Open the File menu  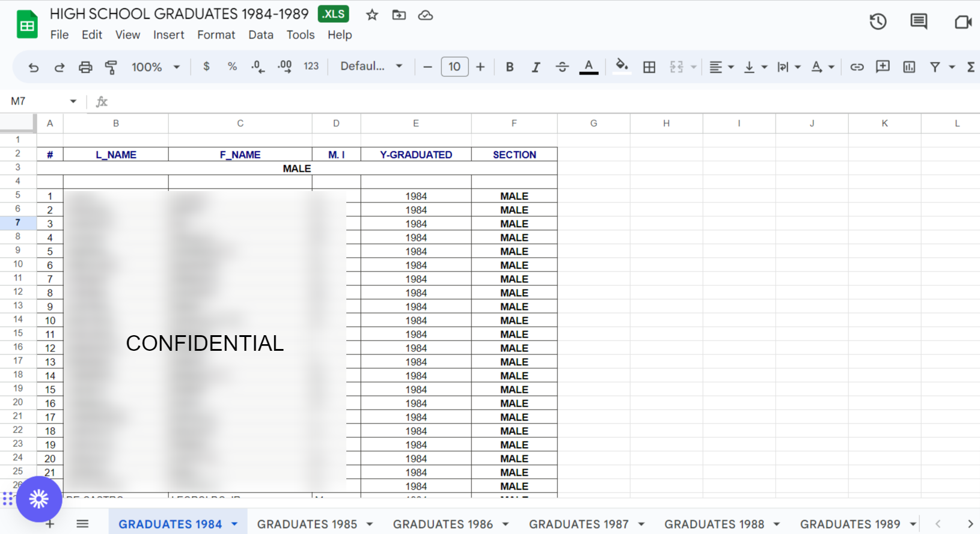click(60, 35)
